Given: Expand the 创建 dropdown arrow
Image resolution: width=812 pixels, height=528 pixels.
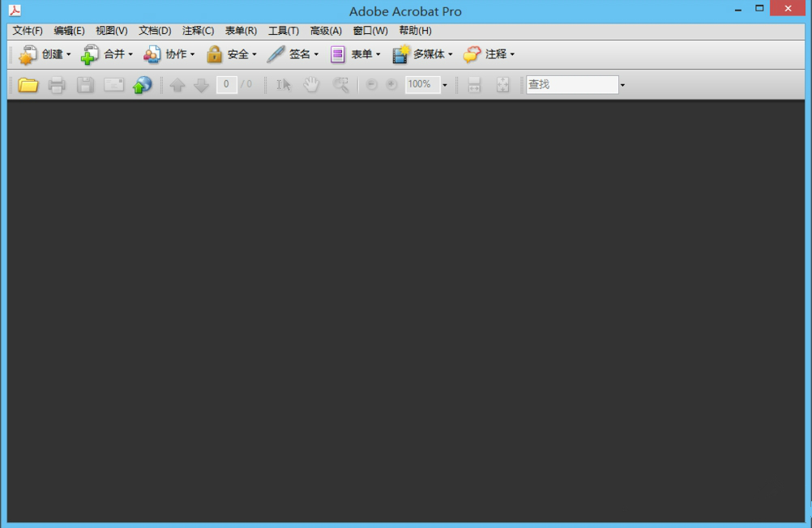Looking at the screenshot, I should (68, 54).
